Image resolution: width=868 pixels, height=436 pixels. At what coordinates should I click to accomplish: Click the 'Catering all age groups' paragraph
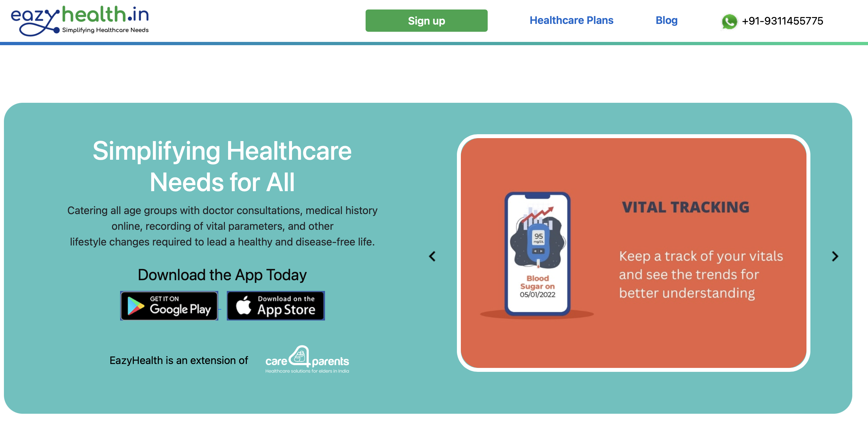222,226
